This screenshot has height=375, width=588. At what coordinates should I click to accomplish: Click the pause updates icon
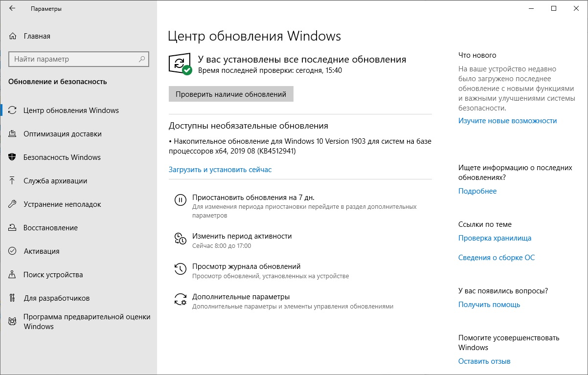tap(180, 199)
